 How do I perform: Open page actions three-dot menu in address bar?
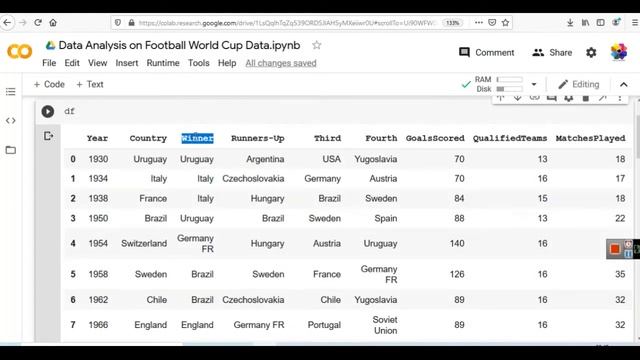(479, 22)
